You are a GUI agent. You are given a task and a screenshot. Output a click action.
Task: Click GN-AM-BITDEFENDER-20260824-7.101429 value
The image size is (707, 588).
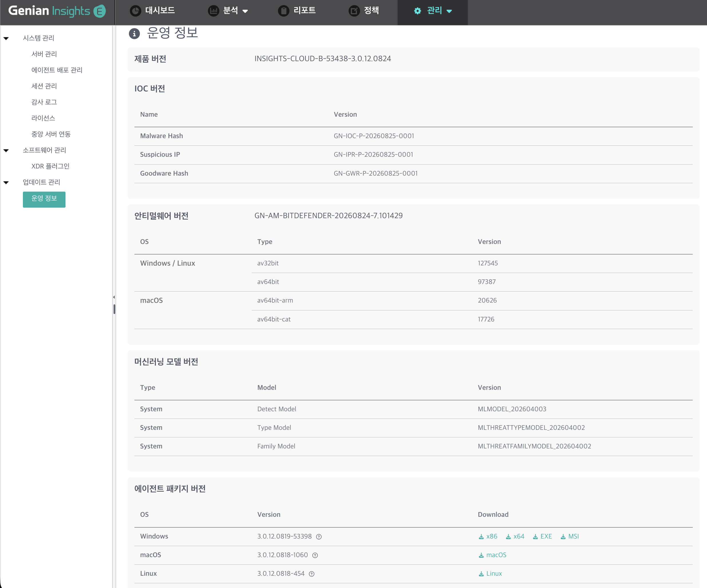click(329, 216)
